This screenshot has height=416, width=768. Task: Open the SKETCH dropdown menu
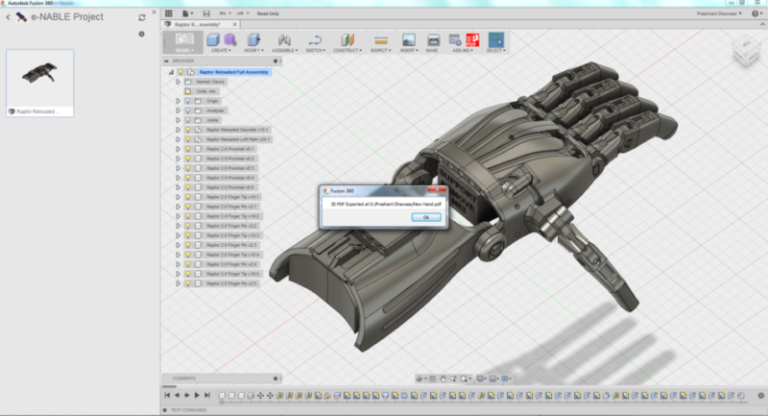click(x=315, y=50)
